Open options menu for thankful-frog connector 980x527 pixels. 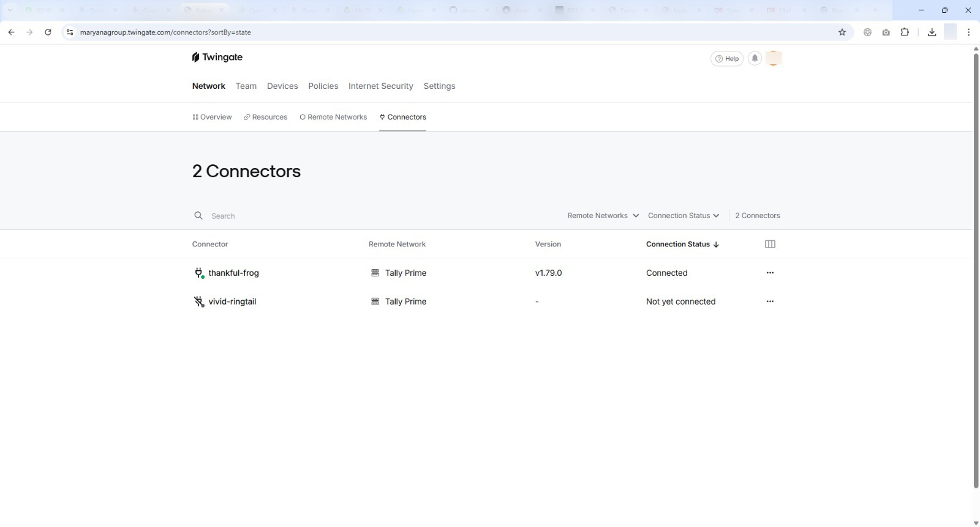tap(770, 273)
